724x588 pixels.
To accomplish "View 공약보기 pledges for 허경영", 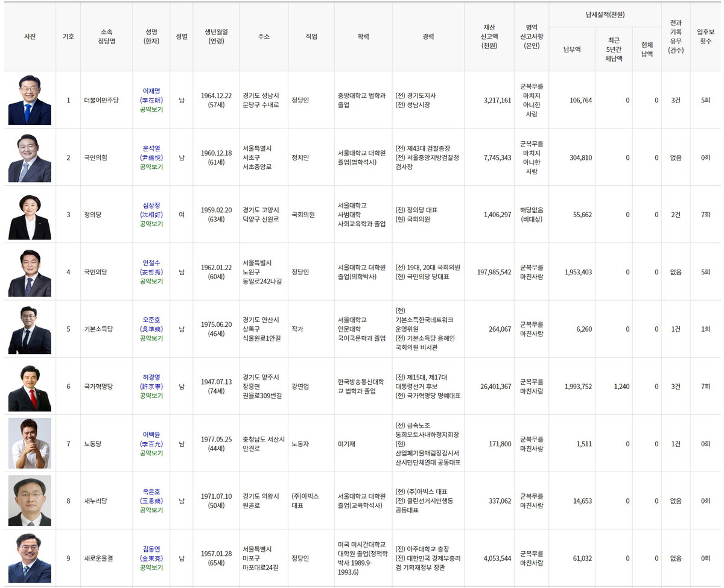I will 151,396.
